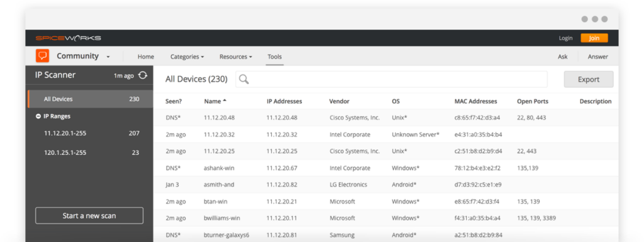Image resolution: width=644 pixels, height=242 pixels.
Task: Click the refresh scan icon
Action: (x=143, y=76)
